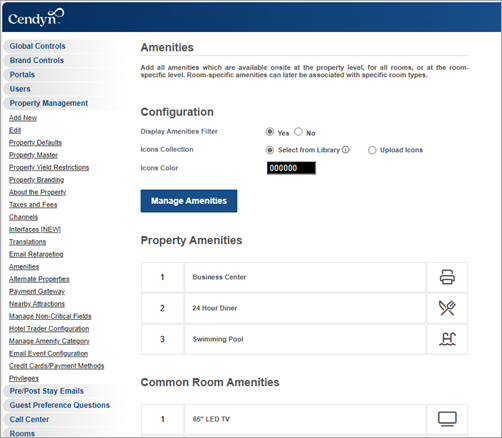Click the 65" LED TV monitor icon
This screenshot has width=502, height=438.
[x=447, y=419]
